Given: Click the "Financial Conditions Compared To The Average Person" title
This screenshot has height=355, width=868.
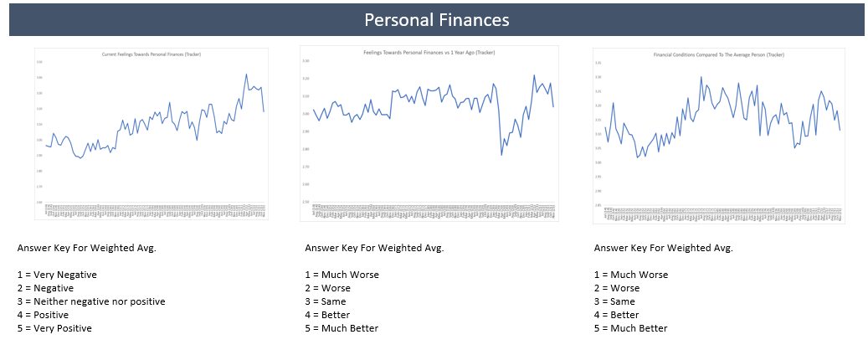Looking at the screenshot, I should [x=718, y=55].
